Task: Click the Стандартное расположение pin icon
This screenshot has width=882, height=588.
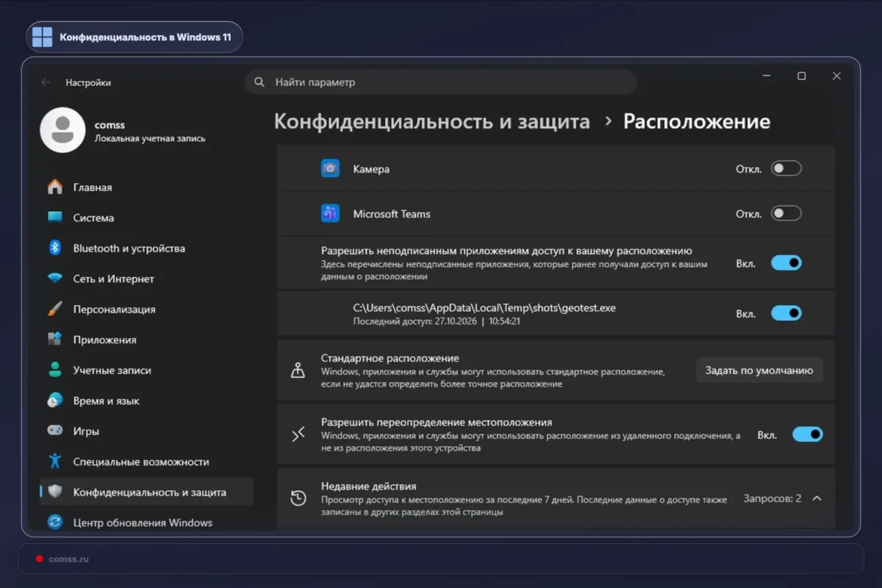Action: point(298,370)
